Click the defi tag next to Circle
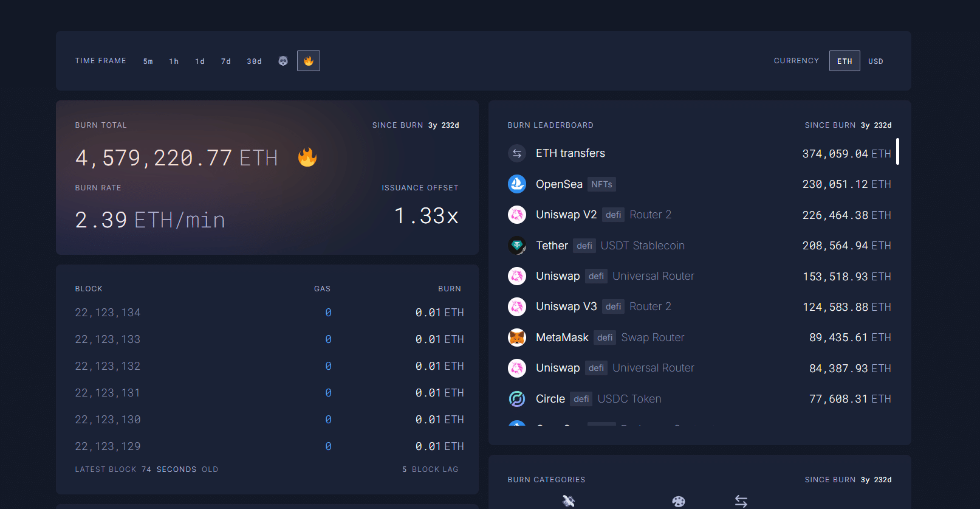 pos(581,399)
